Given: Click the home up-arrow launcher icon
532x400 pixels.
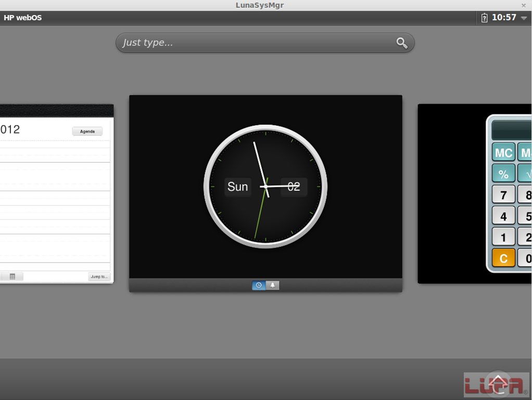Looking at the screenshot, I should [498, 384].
